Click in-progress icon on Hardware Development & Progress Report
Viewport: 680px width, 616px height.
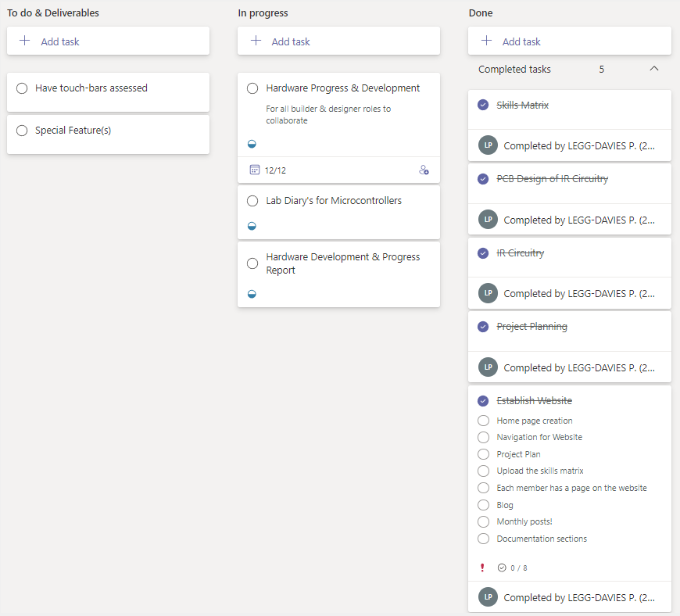point(252,294)
